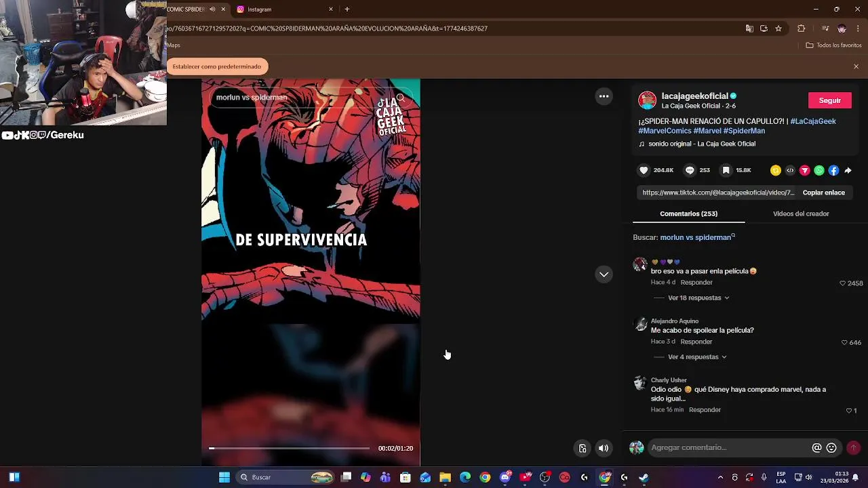868x488 pixels.
Task: Go to next video with down chevron
Action: [604, 274]
